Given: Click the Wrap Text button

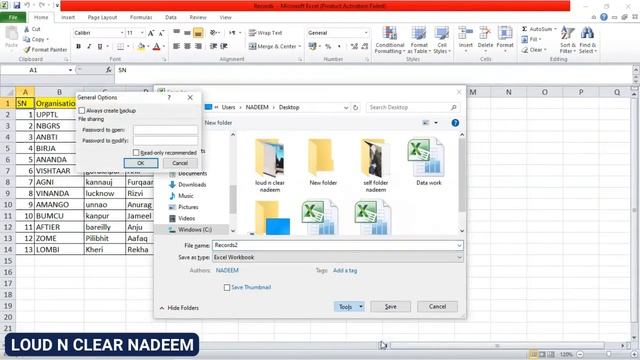Looking at the screenshot, I should (265, 33).
